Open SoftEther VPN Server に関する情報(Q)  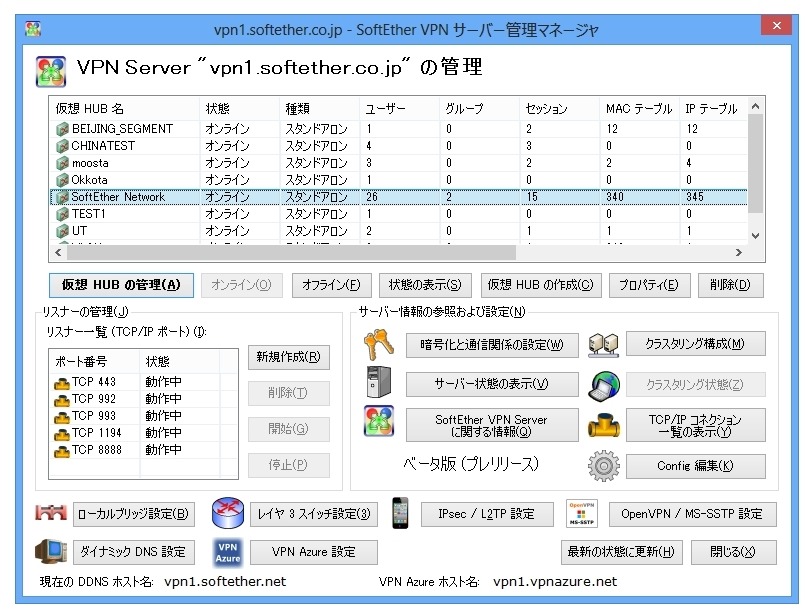492,425
